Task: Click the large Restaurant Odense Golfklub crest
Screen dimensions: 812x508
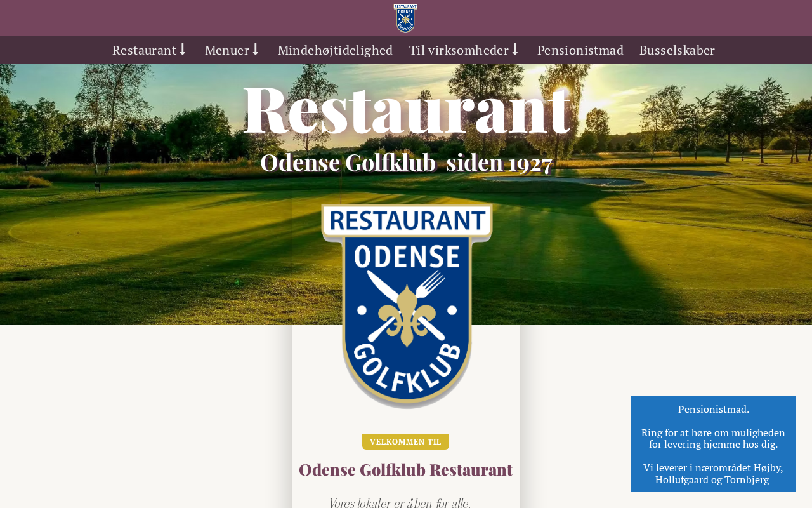Action: (407, 305)
